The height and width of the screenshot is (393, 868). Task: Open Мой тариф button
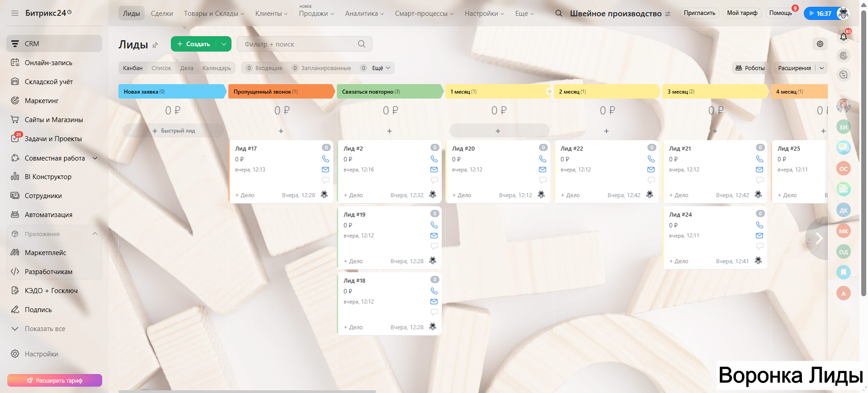(742, 13)
